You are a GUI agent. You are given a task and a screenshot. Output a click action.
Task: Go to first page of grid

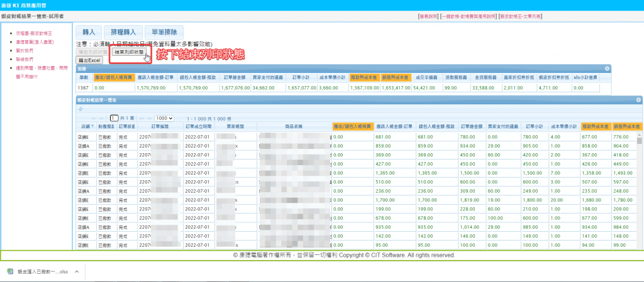point(94,118)
